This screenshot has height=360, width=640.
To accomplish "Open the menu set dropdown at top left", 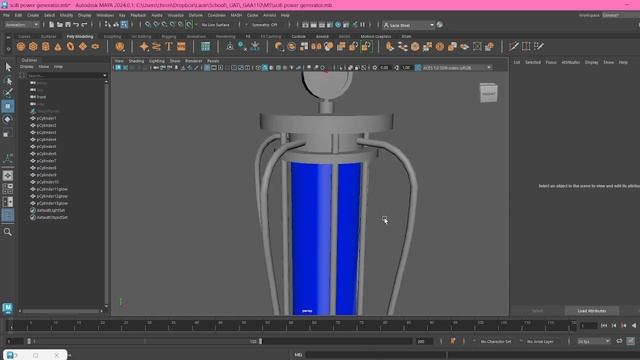I will (22, 25).
